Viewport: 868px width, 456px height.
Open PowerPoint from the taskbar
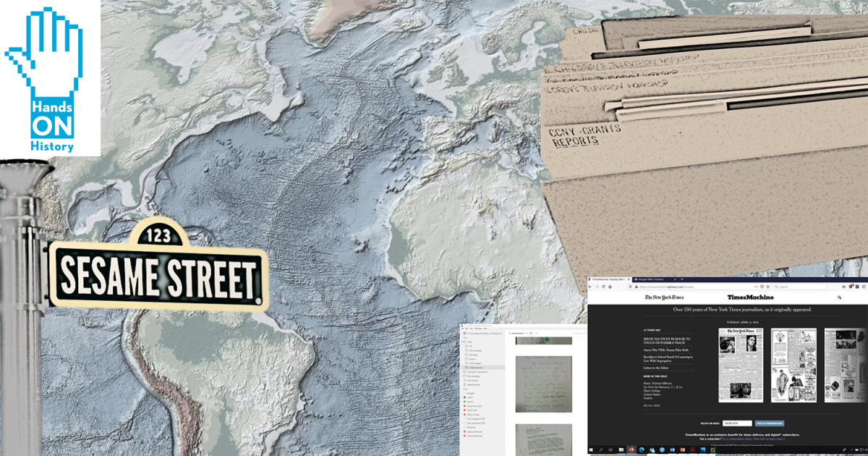pos(682,449)
